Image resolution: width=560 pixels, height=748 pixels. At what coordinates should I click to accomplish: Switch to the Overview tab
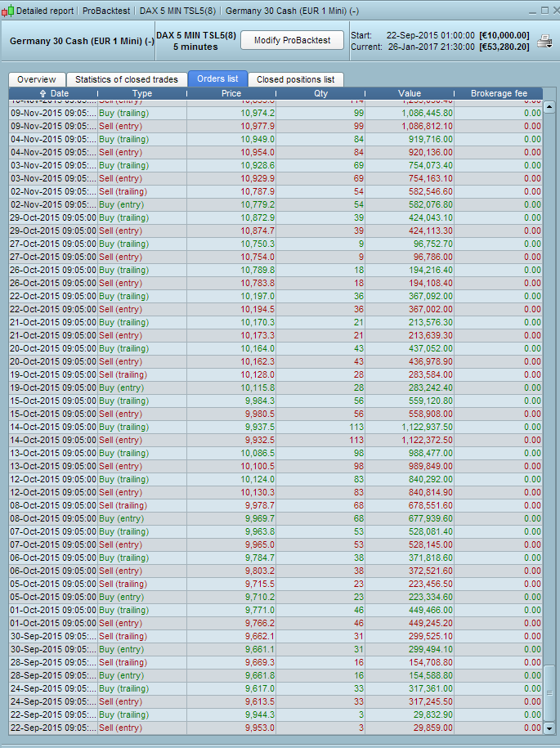point(37,79)
